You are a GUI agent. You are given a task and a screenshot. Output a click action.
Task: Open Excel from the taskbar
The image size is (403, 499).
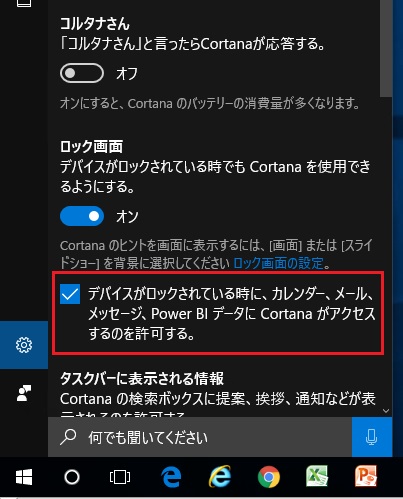[x=317, y=477]
